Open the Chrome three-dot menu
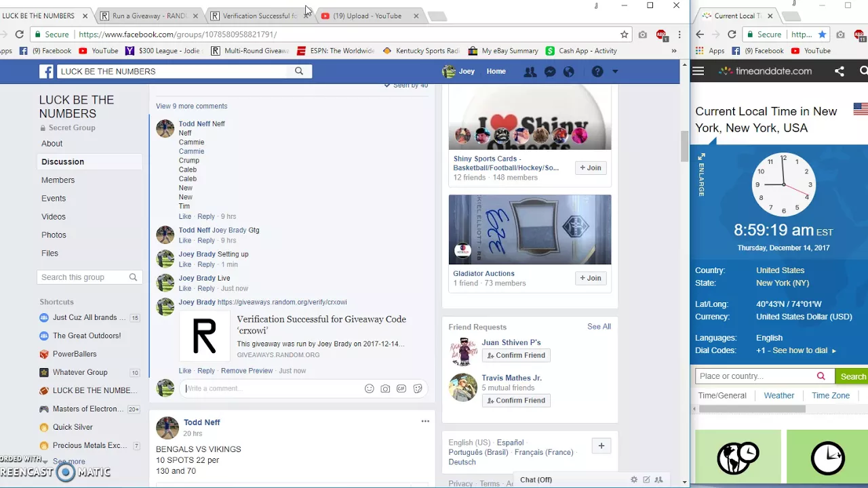 [679, 34]
